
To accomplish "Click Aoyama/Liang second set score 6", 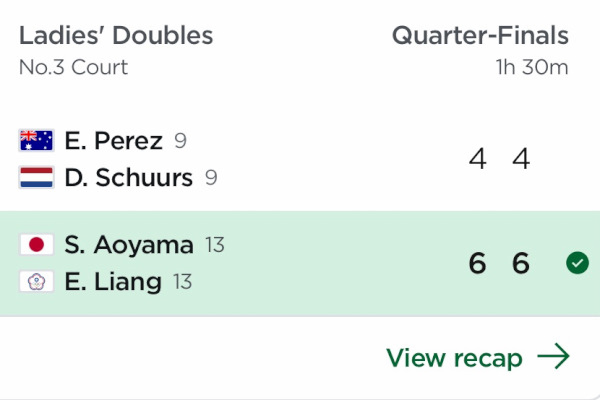I will click(521, 263).
